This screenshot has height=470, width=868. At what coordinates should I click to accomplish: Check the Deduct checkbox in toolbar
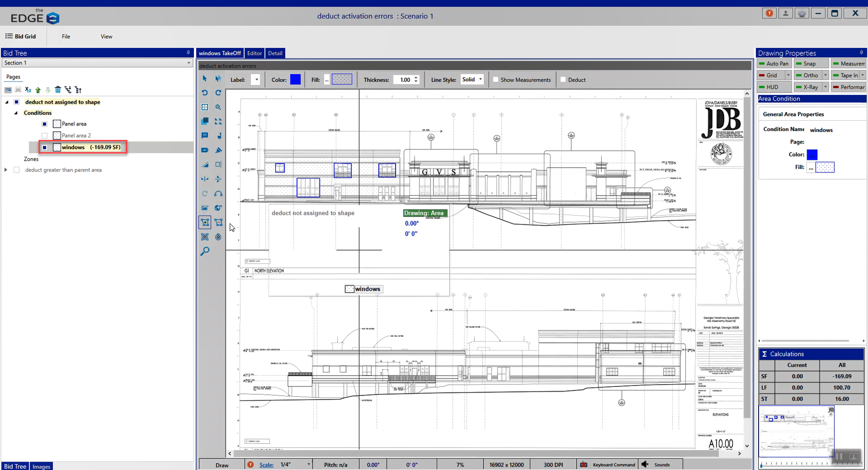[x=563, y=80]
